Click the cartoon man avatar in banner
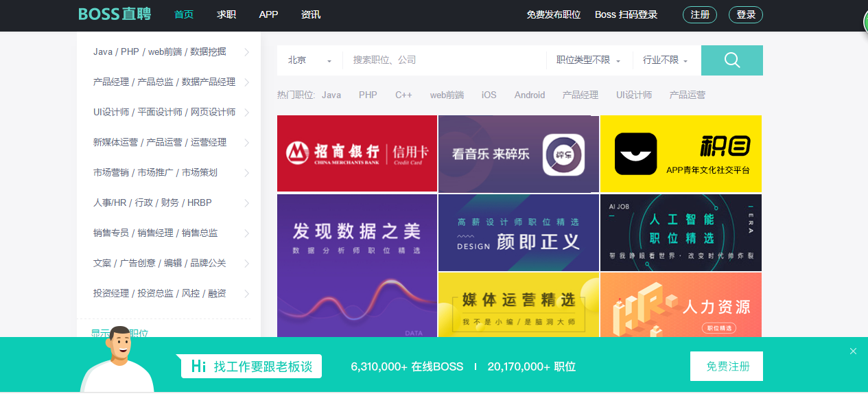Image resolution: width=868 pixels, height=394 pixels. click(117, 359)
